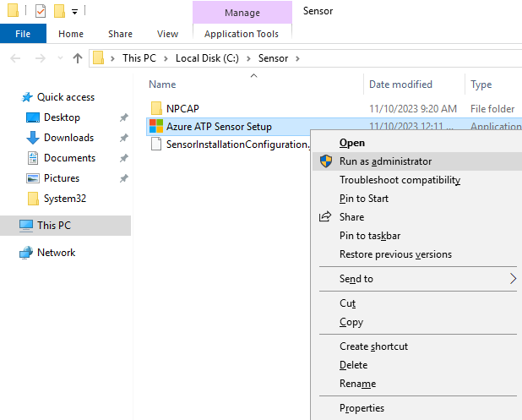Screen dimensions: 522x420
Task: Choose Pin to Start
Action: click(x=363, y=199)
